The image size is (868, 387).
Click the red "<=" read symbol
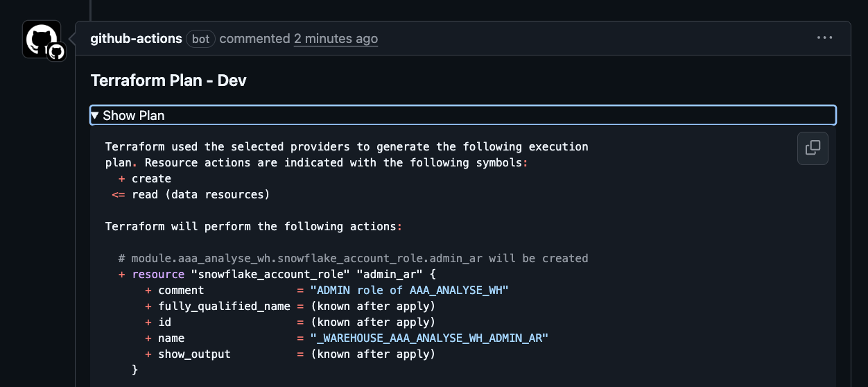(119, 195)
